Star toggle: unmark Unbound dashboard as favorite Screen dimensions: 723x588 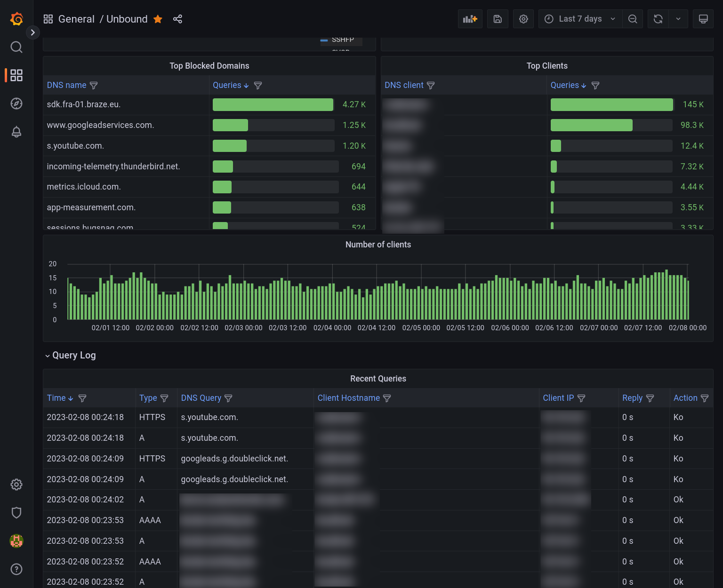158,19
